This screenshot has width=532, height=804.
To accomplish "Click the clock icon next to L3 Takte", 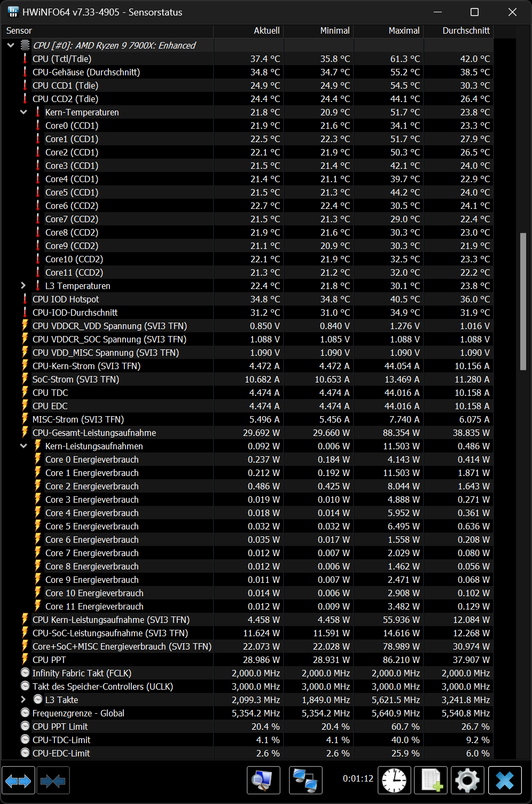I will coord(37,700).
